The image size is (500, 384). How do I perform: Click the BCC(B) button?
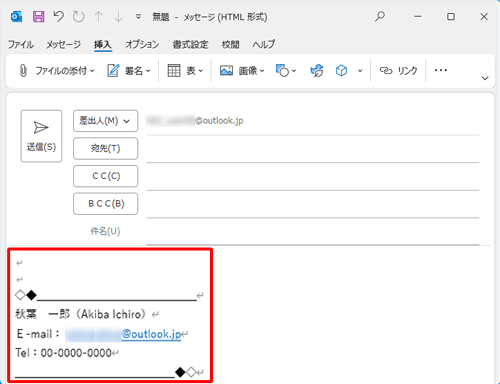[x=105, y=204]
